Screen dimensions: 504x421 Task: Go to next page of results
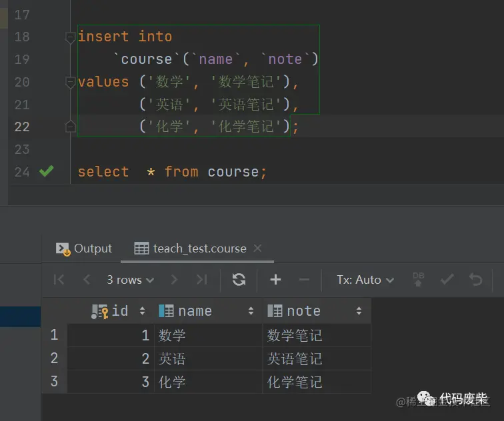click(174, 280)
